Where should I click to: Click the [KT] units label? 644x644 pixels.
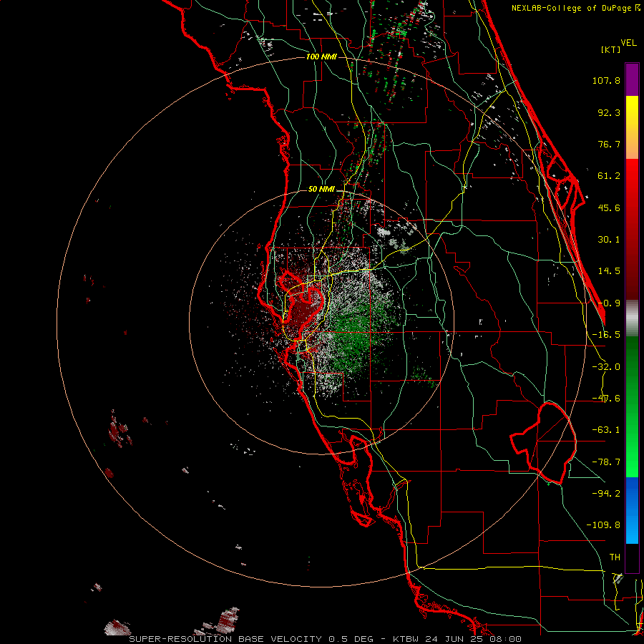click(x=610, y=49)
